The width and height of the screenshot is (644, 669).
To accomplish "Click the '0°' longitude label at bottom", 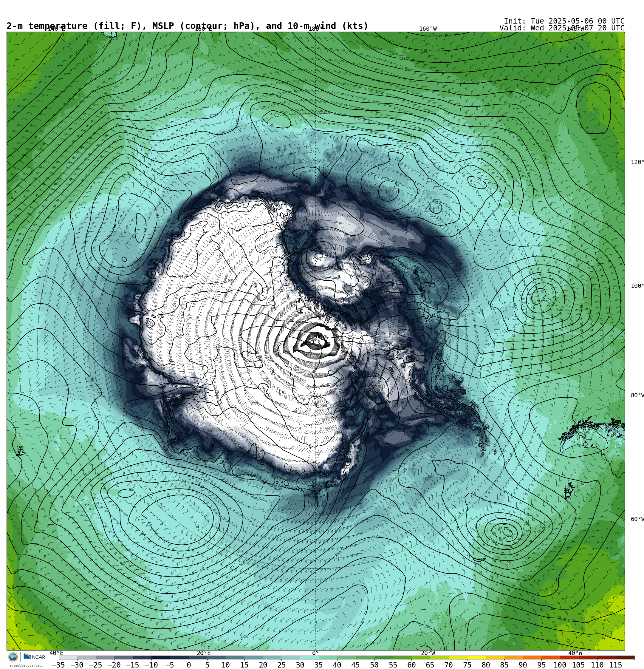I will click(x=315, y=653).
